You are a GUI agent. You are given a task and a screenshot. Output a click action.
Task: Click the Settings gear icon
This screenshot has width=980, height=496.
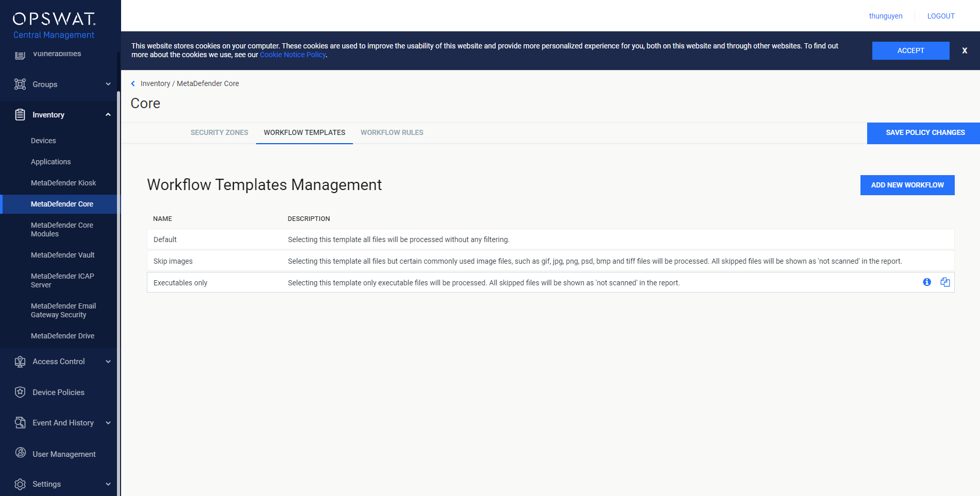coord(20,484)
